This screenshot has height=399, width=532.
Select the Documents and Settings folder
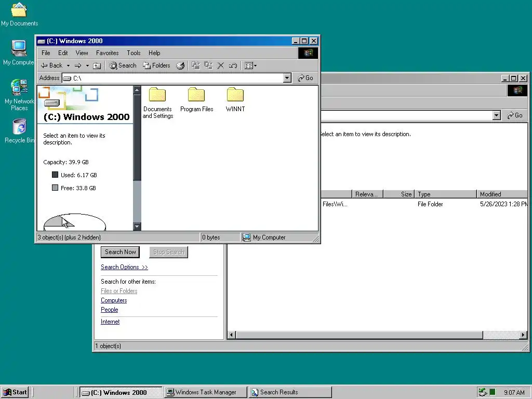[x=157, y=103]
